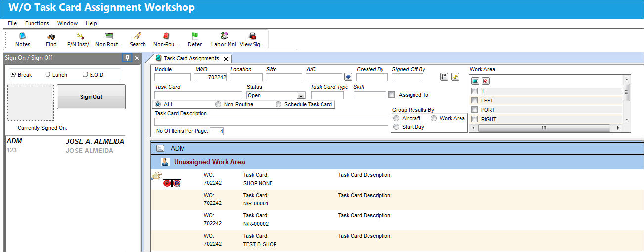Check the RIGHT work area checkbox

(475, 119)
